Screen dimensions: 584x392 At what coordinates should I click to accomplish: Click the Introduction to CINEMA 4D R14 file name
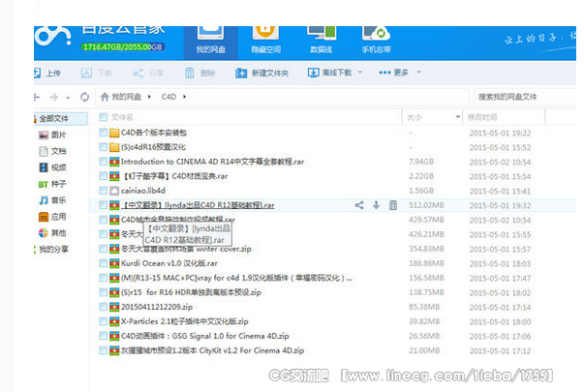(212, 162)
